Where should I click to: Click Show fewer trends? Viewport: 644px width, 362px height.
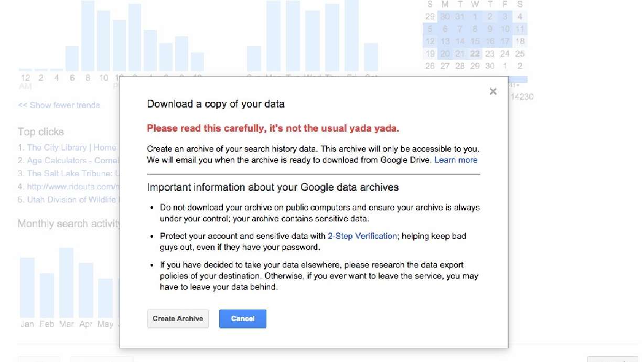tap(59, 105)
